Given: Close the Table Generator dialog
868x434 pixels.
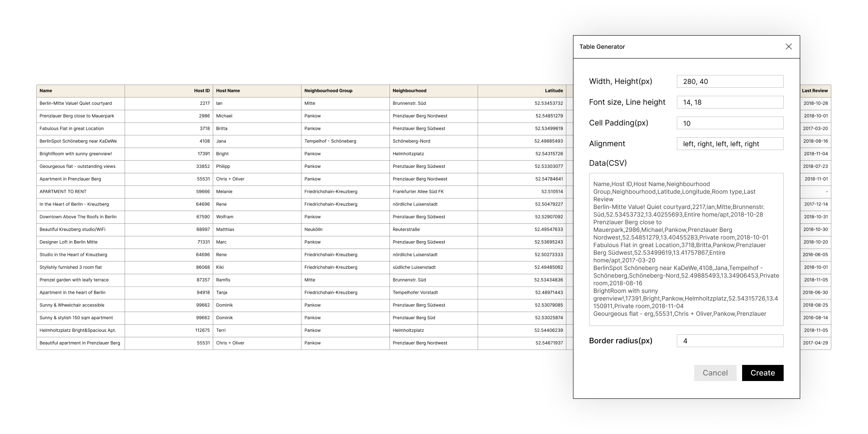Looking at the screenshot, I should click(x=788, y=47).
